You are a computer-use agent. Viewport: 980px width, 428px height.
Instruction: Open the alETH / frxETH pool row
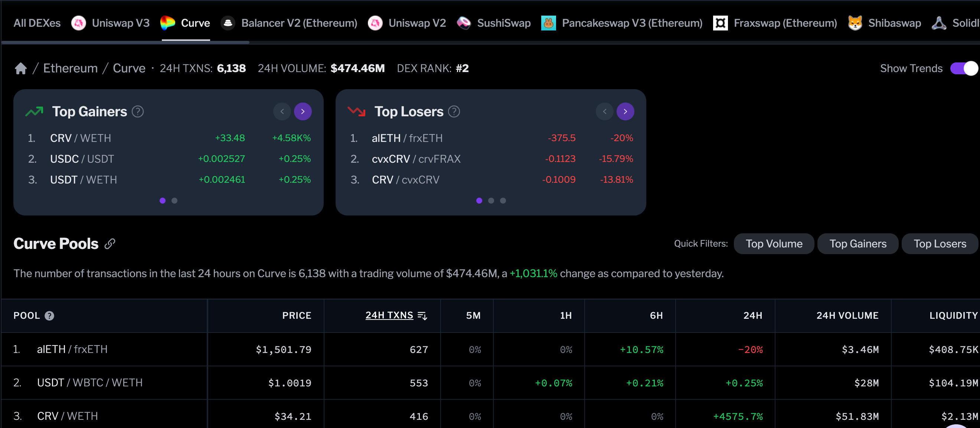72,349
